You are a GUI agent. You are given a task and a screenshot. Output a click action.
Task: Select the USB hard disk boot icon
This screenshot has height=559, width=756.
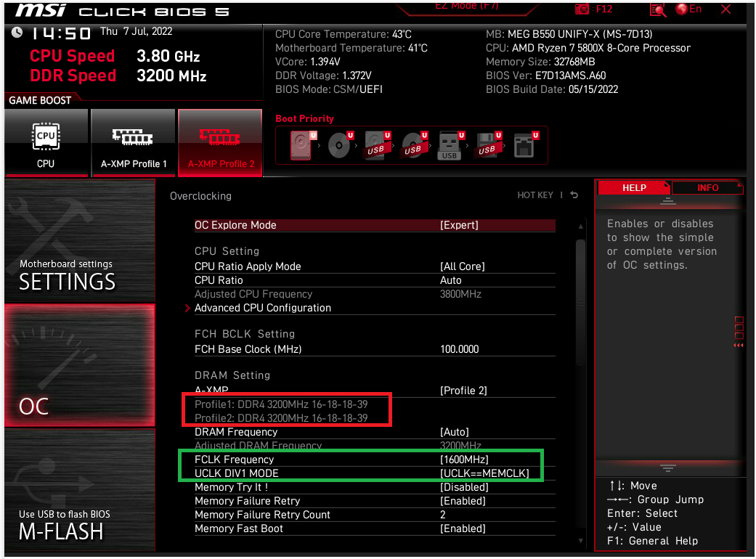point(377,145)
